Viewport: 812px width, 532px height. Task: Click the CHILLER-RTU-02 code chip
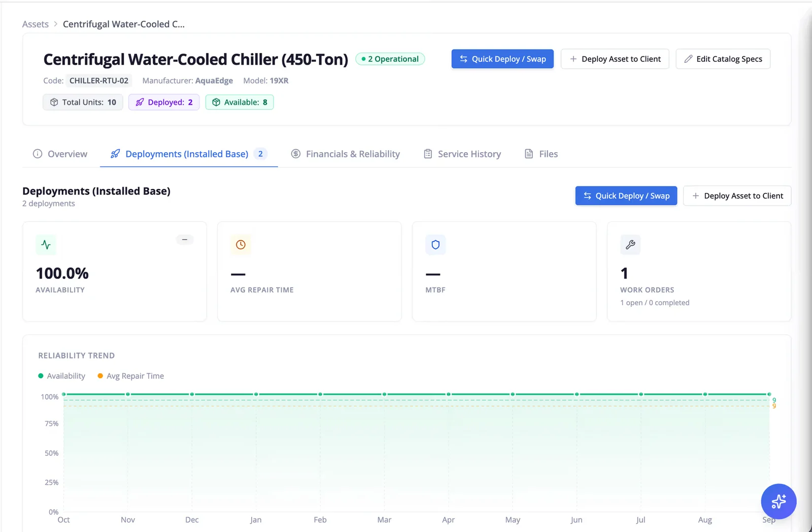pos(99,81)
